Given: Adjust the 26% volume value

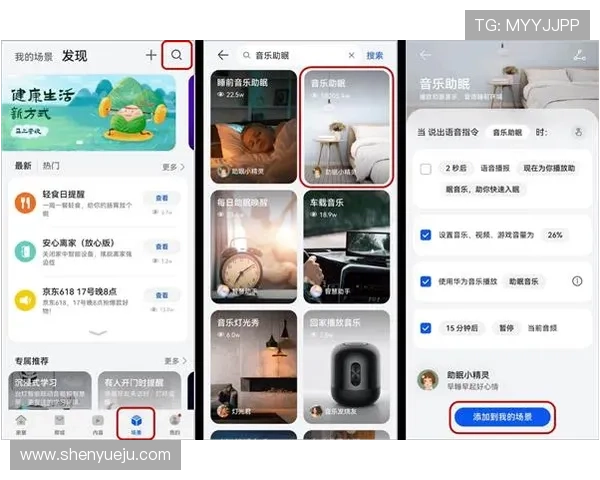Looking at the screenshot, I should point(555,235).
